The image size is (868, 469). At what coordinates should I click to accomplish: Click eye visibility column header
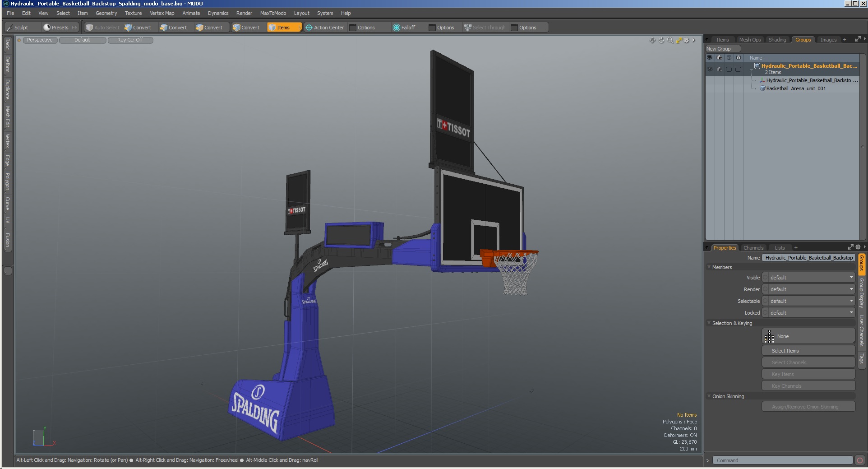(710, 58)
